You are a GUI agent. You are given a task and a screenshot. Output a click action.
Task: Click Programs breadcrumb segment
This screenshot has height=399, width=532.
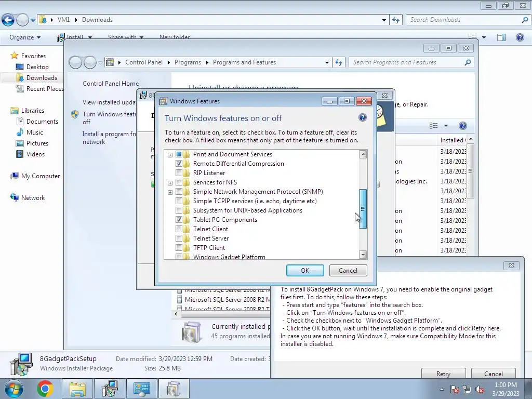pos(188,62)
